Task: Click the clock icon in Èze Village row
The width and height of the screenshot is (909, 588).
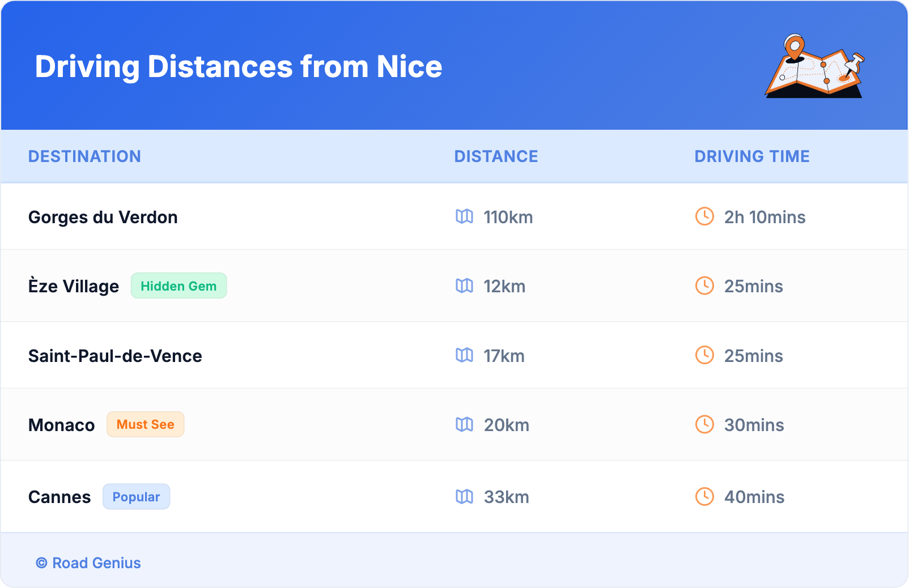Action: click(704, 286)
